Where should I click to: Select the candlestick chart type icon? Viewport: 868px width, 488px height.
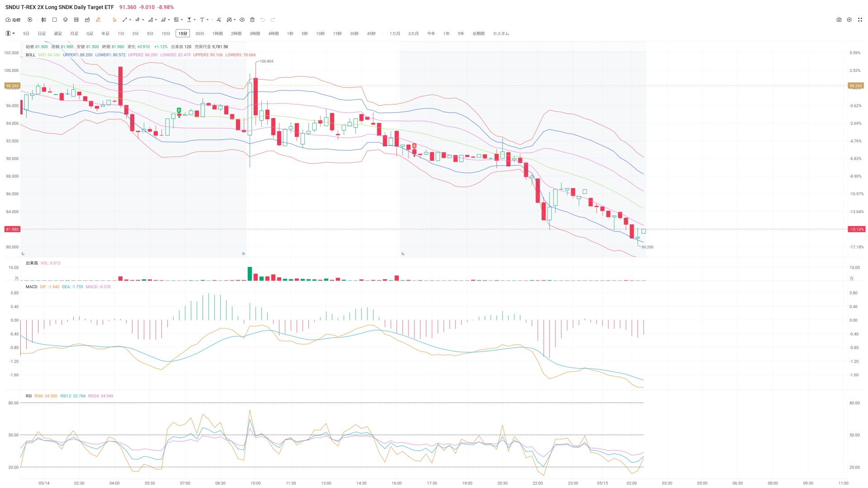click(x=44, y=20)
